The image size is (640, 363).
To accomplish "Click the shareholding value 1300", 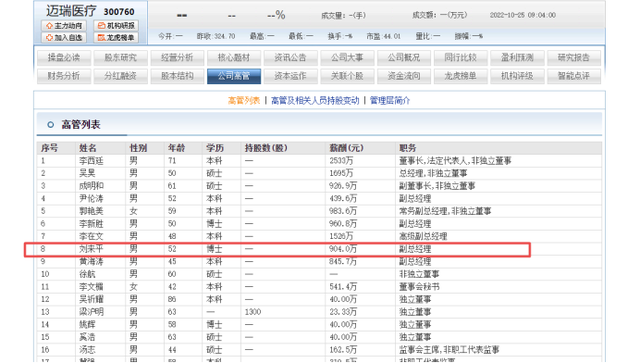I will (x=253, y=312).
